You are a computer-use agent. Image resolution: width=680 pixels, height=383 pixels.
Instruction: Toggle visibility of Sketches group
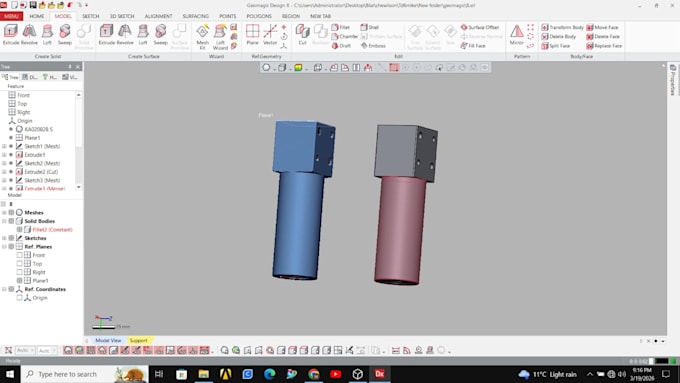click(11, 238)
